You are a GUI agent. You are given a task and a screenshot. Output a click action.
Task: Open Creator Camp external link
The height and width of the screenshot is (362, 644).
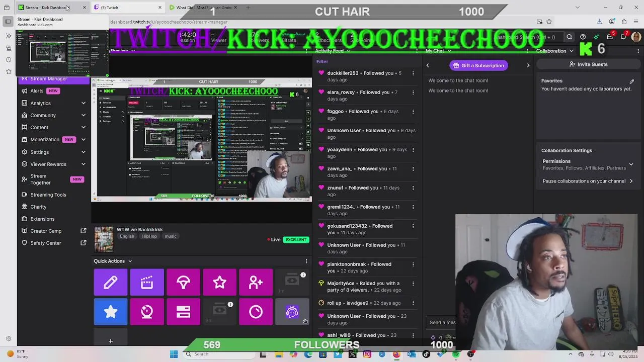(84, 231)
